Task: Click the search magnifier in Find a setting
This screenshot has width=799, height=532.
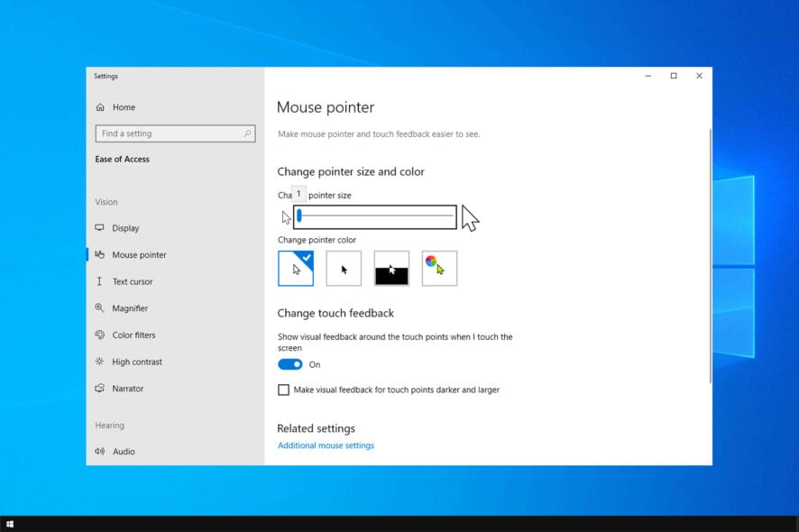Action: (x=247, y=133)
